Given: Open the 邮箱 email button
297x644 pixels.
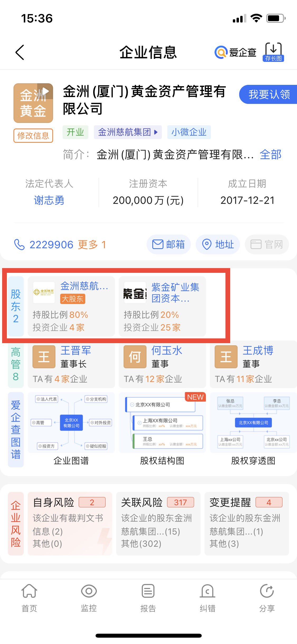Looking at the screenshot, I should [168, 244].
